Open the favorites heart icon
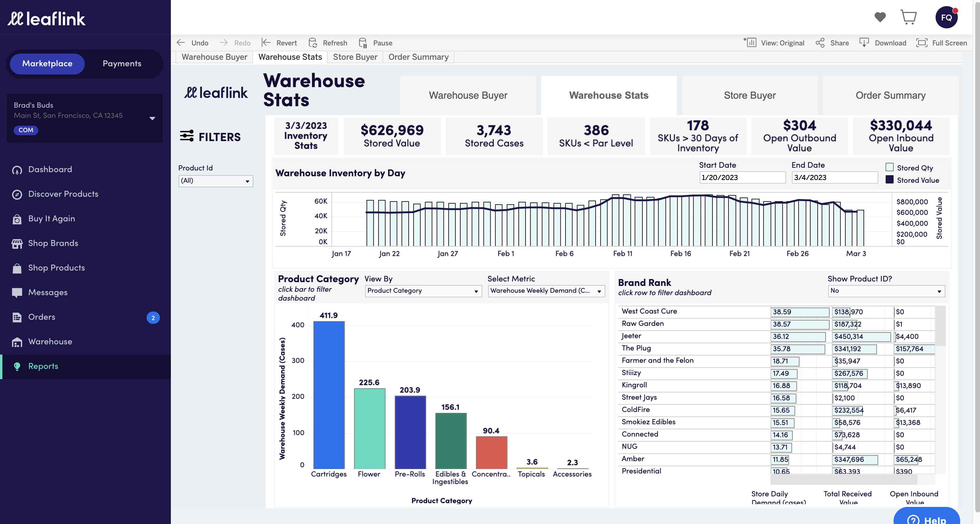Viewport: 980px width, 524px height. tap(880, 17)
